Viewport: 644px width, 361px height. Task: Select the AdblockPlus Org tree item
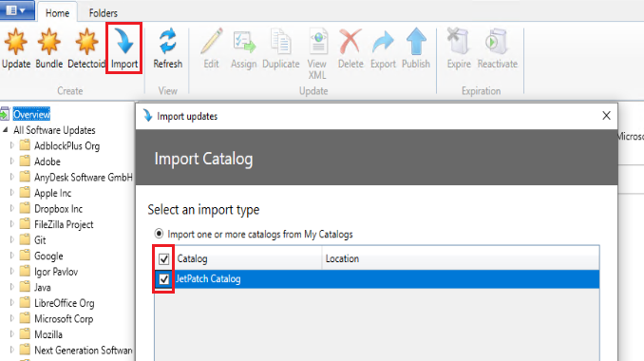coord(66,145)
